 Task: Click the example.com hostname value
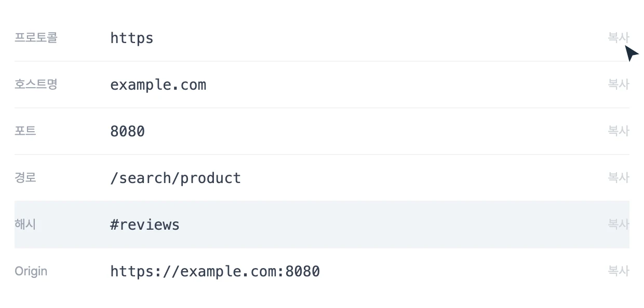[158, 85]
